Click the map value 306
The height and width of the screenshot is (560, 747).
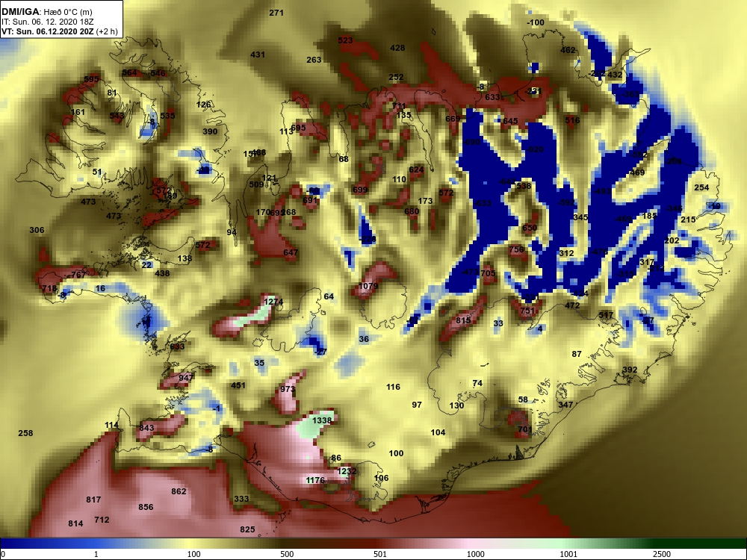37,230
